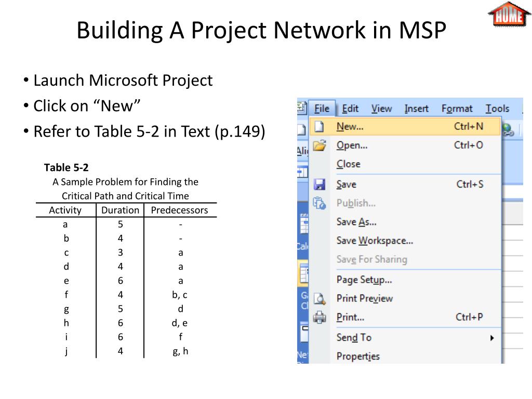Open the Format menu

(457, 109)
